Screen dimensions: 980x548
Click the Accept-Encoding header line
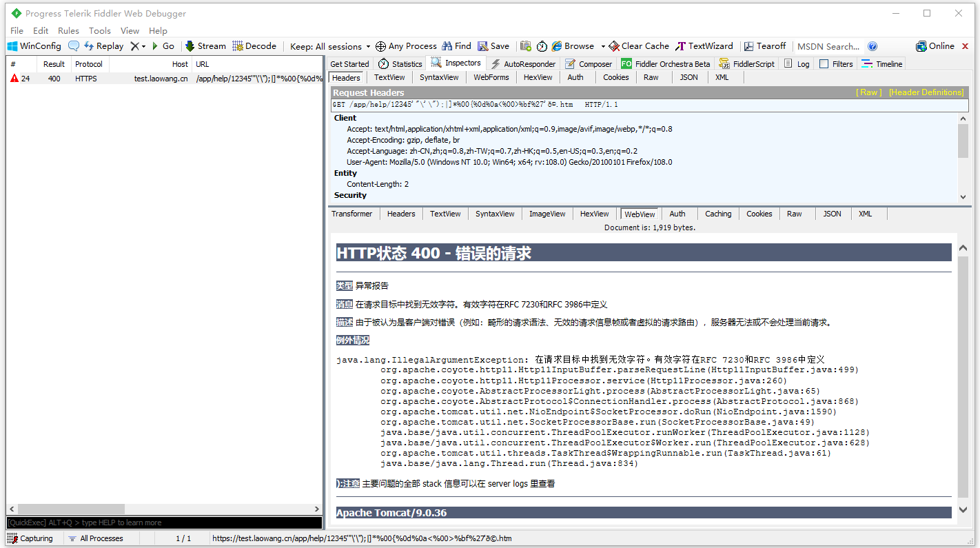(403, 140)
